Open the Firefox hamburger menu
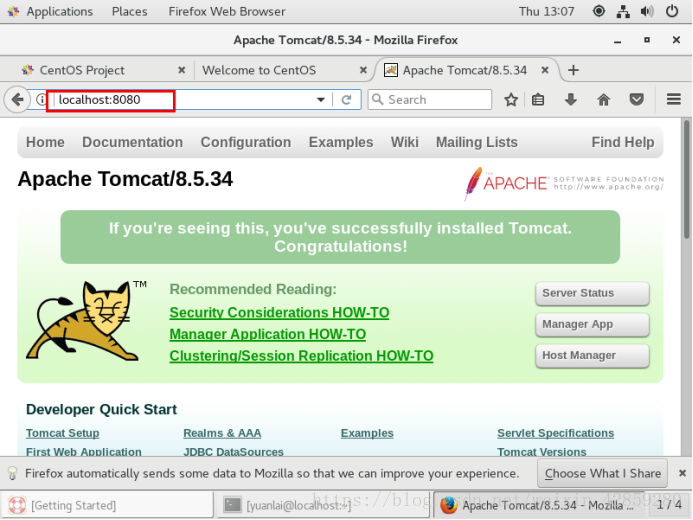693x520 pixels. 674,99
